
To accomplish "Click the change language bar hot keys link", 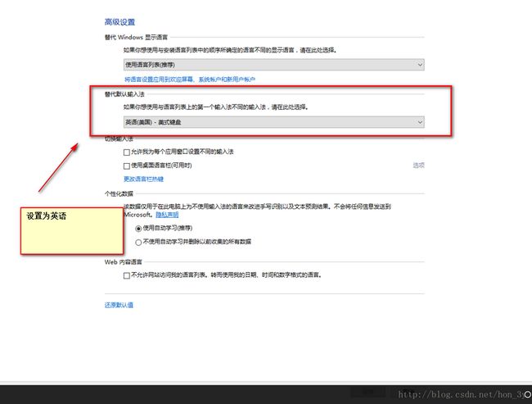I will [x=143, y=179].
